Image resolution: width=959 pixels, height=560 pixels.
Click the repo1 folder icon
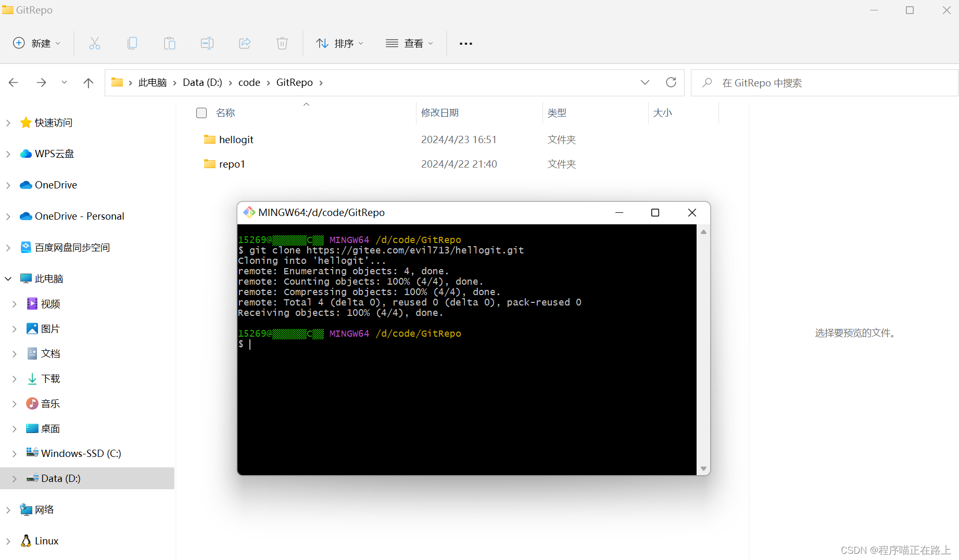coord(210,164)
